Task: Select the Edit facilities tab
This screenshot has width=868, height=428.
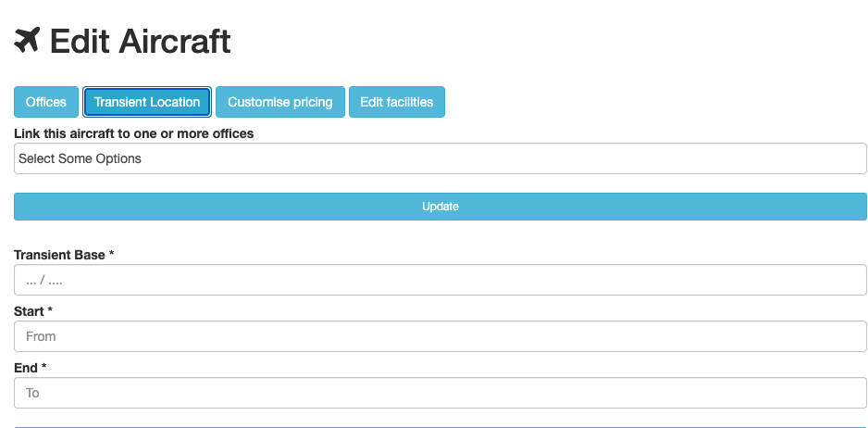Action: tap(396, 102)
